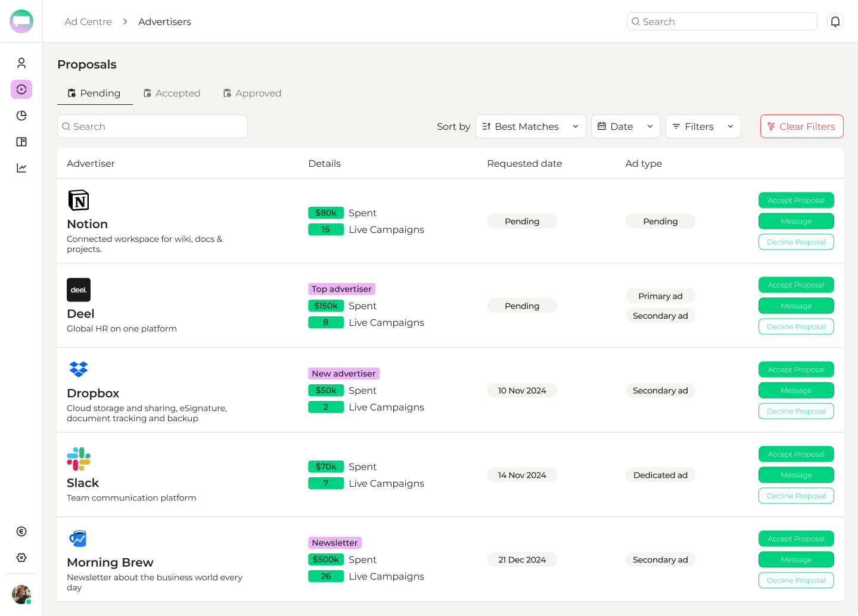Click the $500k spent badge

pos(326,559)
